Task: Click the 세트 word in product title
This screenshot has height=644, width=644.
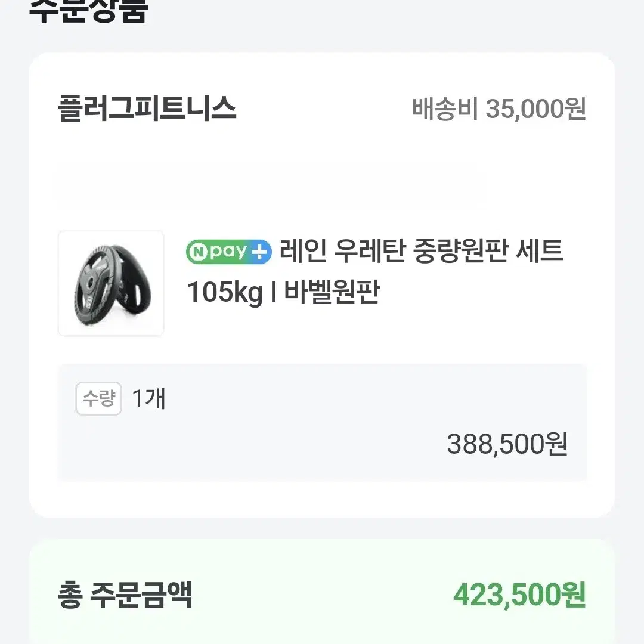Action: (539, 251)
